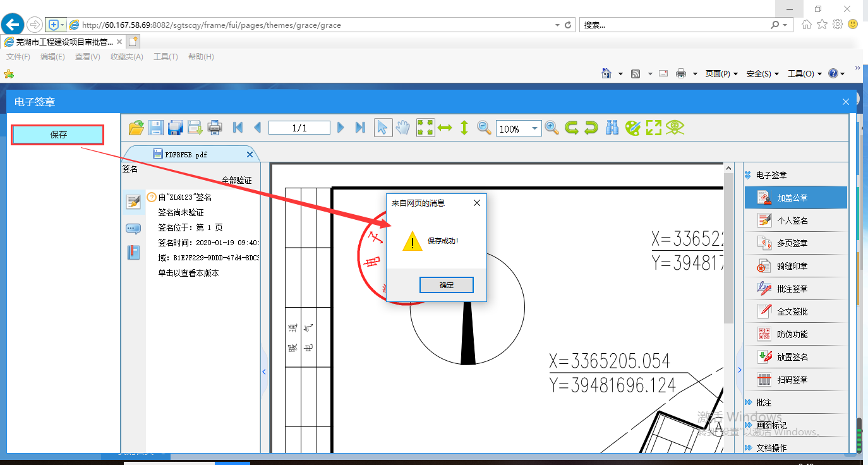The width and height of the screenshot is (868, 465).
Task: Click the zoom out magnifier icon
Action: (x=484, y=128)
